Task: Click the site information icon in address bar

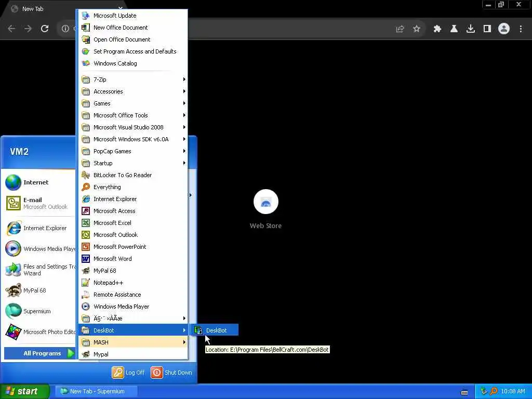Action: coord(65,29)
